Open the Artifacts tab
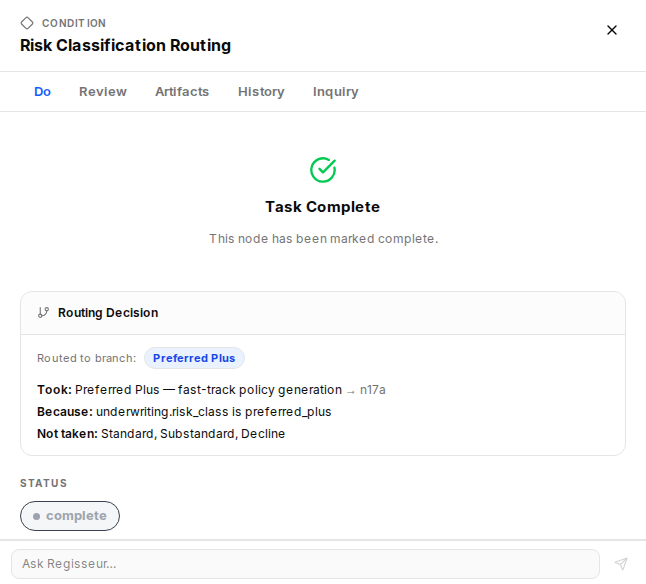 [182, 91]
